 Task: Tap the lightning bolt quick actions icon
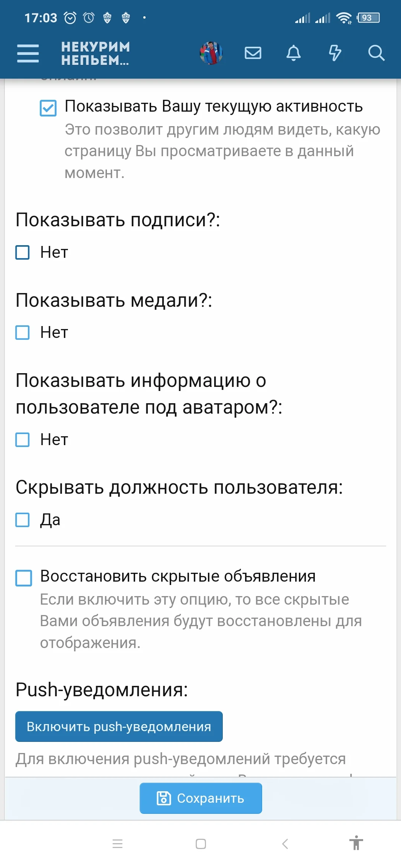pyautogui.click(x=335, y=53)
